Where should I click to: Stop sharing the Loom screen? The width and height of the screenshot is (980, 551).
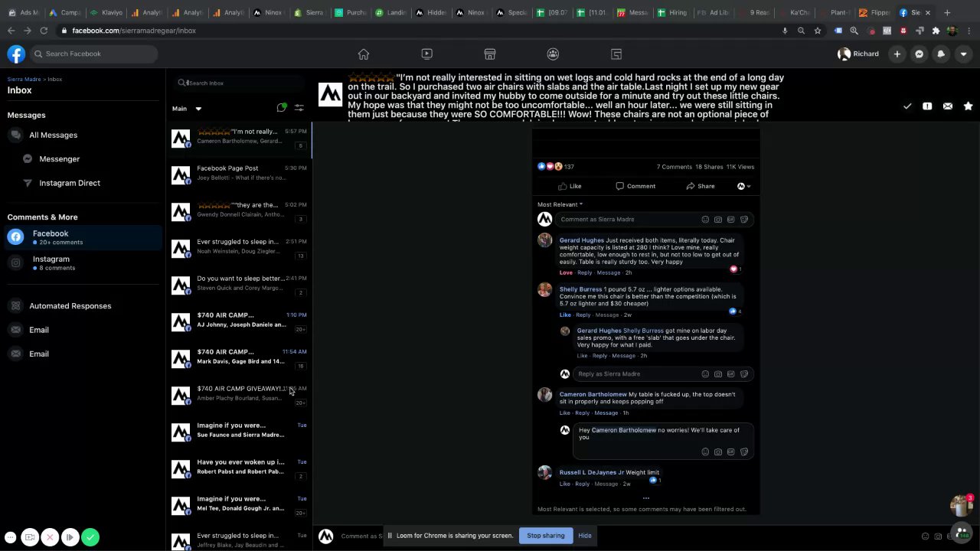546,536
